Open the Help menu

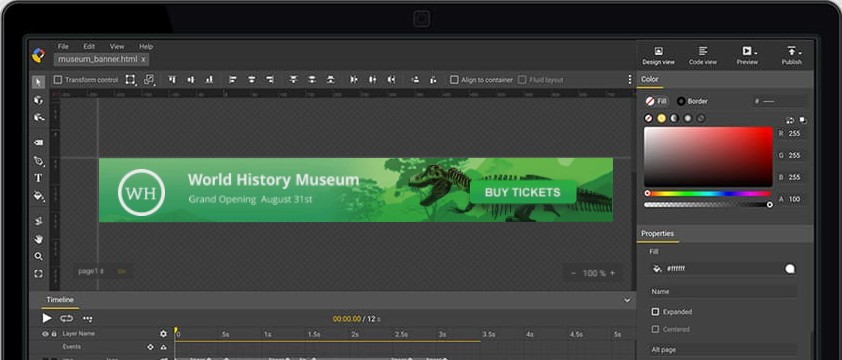146,46
